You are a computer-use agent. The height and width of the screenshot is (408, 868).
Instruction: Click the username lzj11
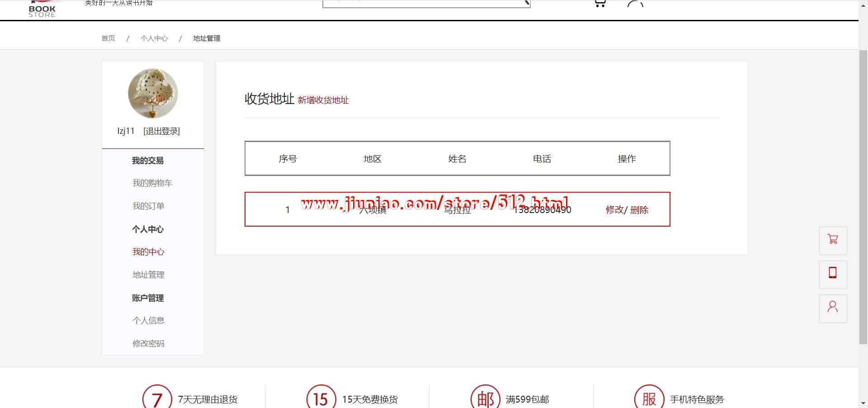pyautogui.click(x=126, y=131)
